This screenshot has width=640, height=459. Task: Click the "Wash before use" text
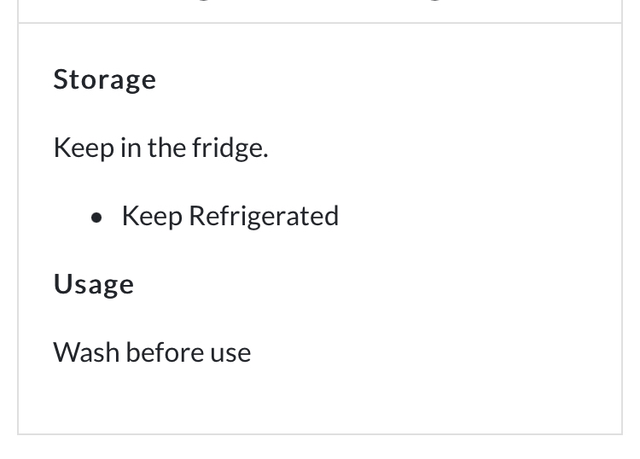(151, 352)
